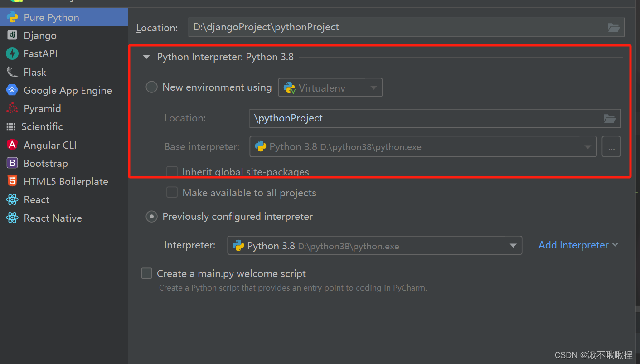Click the Virtualenv Python icon
Image resolution: width=640 pixels, height=364 pixels.
click(290, 87)
